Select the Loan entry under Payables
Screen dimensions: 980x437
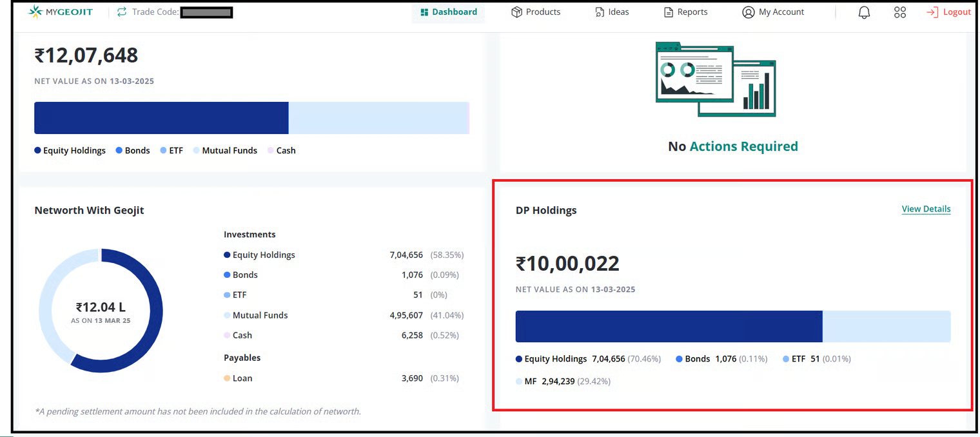[x=242, y=378]
